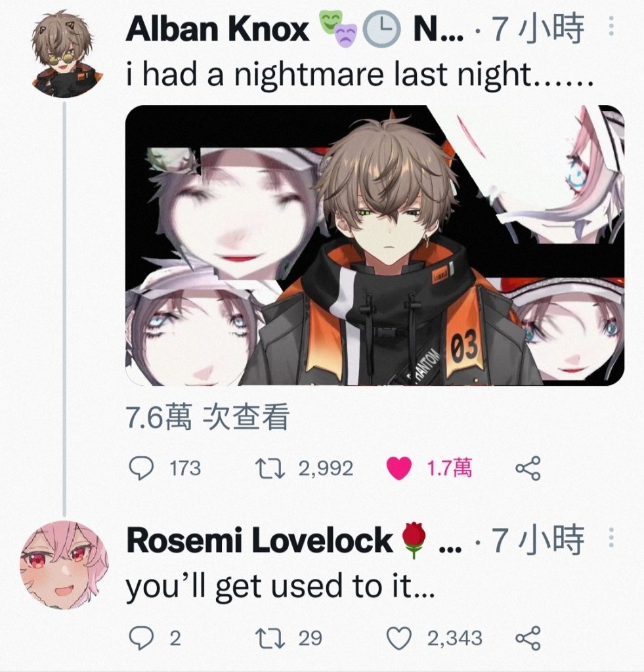Open Rosemi Lovelock's profile avatar
644x672 pixels.
64,565
